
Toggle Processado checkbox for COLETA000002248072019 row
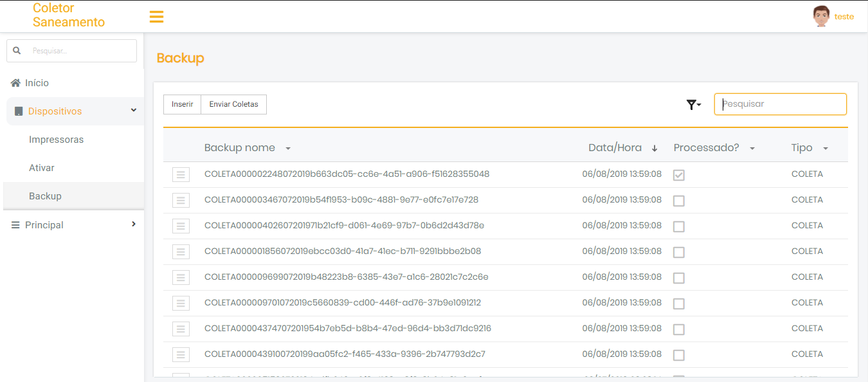click(678, 175)
